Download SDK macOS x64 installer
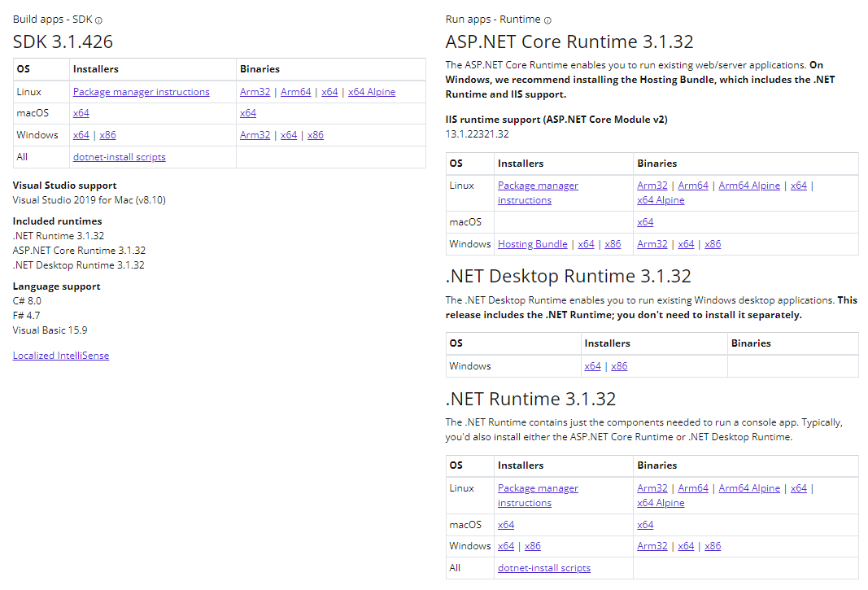Screen dimensions: 868x590 tap(81, 113)
